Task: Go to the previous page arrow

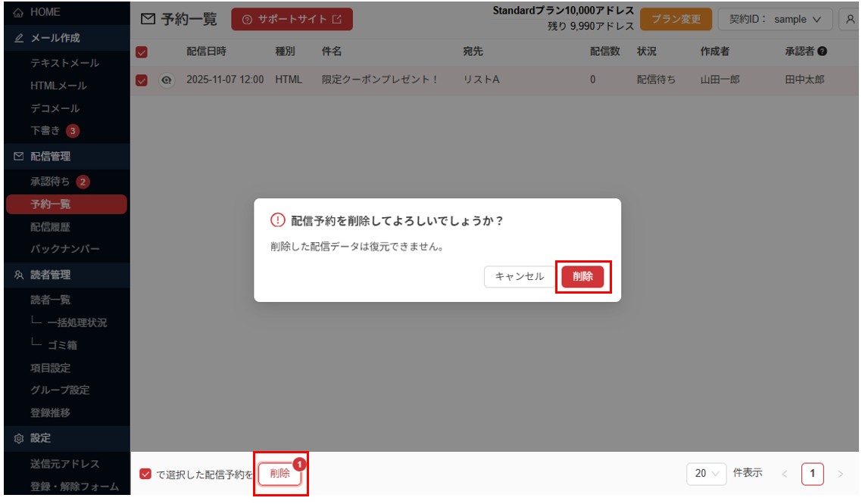Action: pos(785,474)
